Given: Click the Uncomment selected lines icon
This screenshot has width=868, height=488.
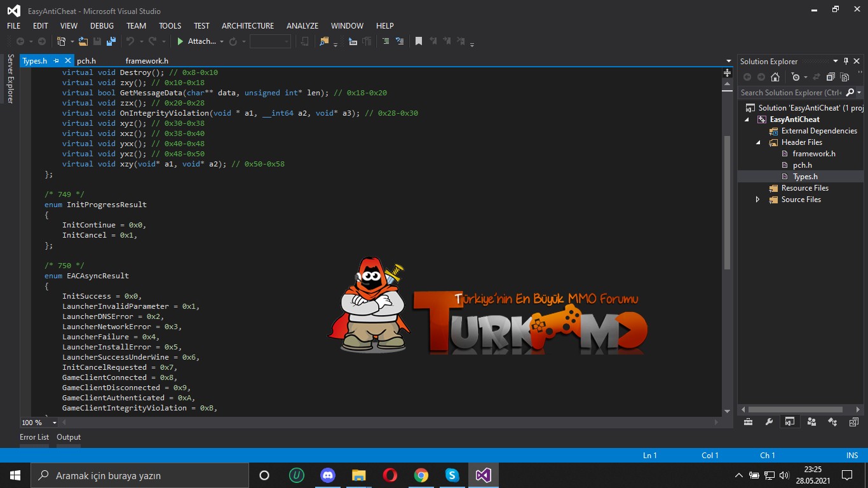Looking at the screenshot, I should pos(400,41).
